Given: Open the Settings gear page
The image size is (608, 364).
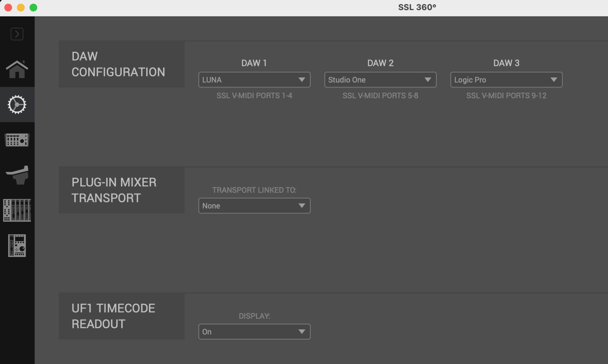Looking at the screenshot, I should 17,104.
